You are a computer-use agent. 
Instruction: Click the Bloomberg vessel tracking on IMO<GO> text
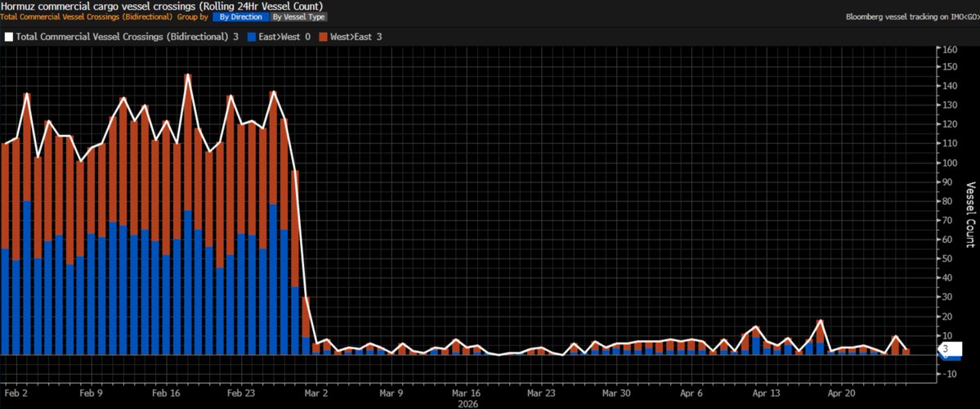[x=912, y=17]
